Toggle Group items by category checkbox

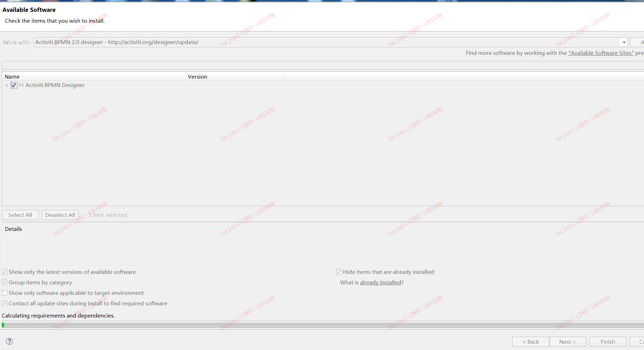[x=5, y=282]
